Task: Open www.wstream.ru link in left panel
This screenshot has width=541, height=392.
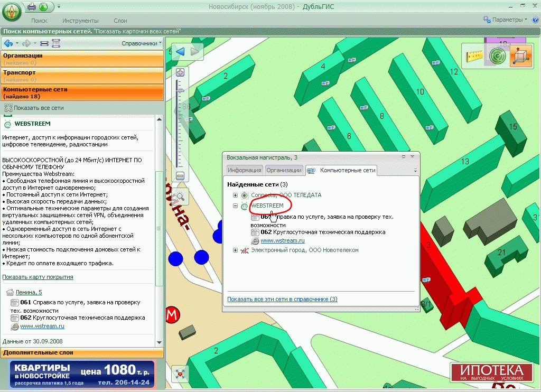Action: (42, 326)
